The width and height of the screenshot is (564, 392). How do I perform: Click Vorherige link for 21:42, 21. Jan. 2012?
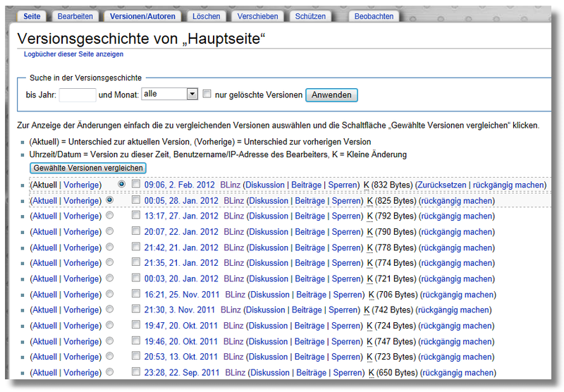point(82,247)
